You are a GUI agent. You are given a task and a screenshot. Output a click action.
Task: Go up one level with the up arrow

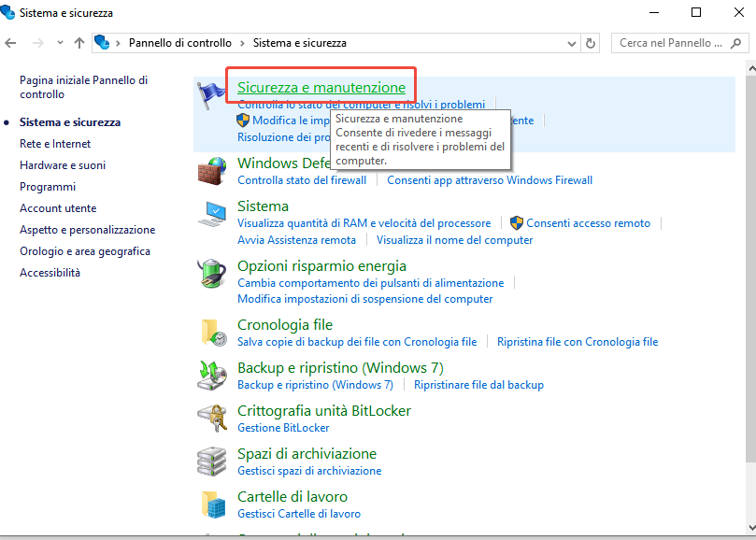pyautogui.click(x=79, y=43)
